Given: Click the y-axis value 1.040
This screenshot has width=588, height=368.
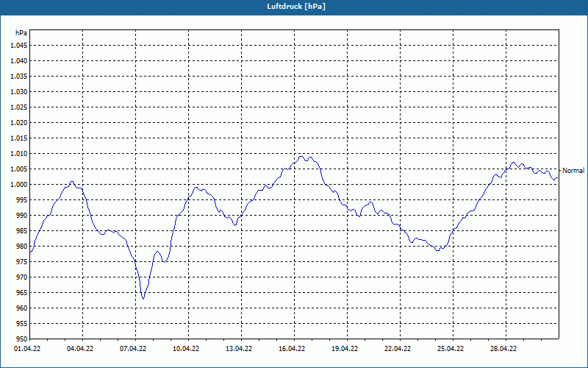Looking at the screenshot, I should click(x=19, y=61).
